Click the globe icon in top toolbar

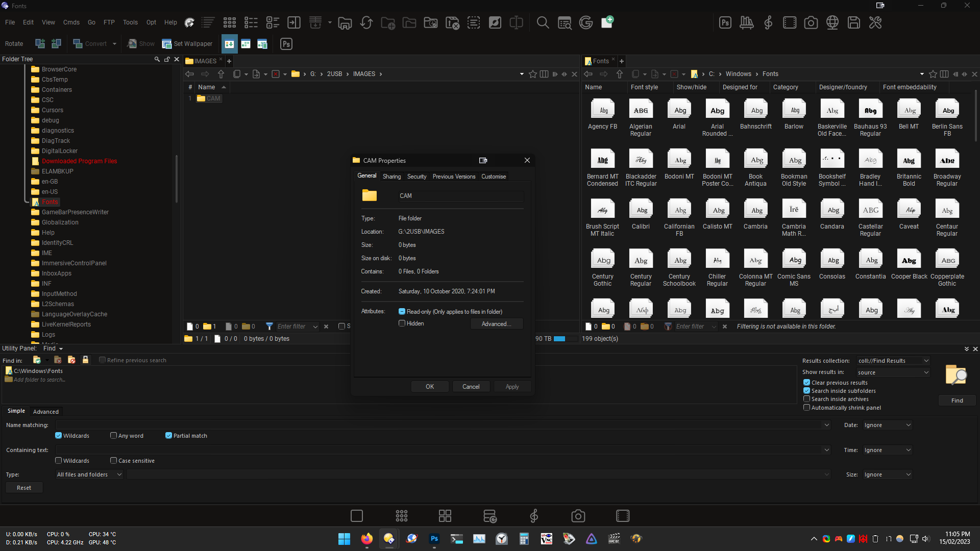point(832,22)
